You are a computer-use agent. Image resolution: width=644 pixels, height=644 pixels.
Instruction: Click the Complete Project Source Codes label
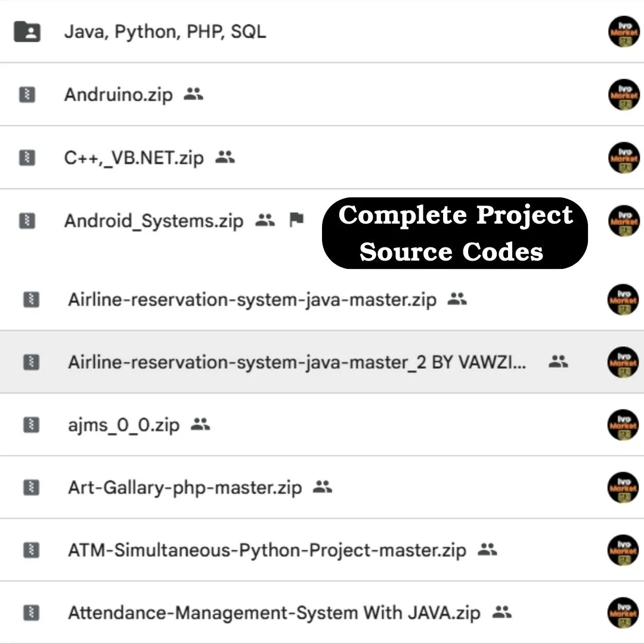pos(454,233)
